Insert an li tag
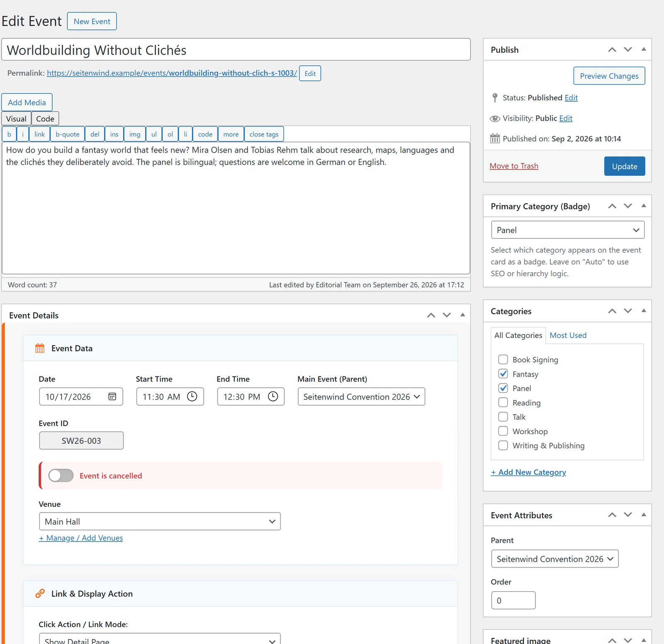 (x=186, y=134)
